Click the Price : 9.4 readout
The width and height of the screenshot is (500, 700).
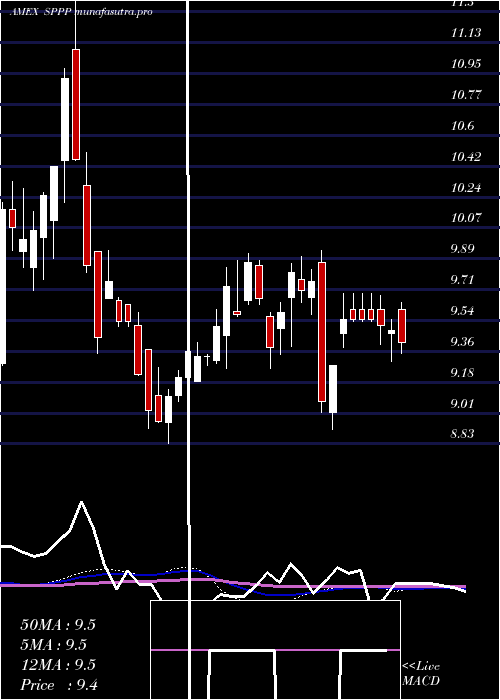59,685
